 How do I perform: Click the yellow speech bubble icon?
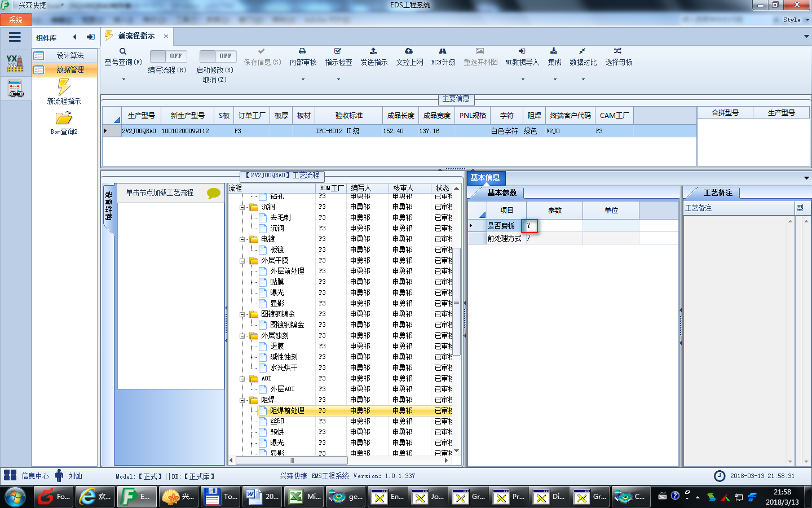point(214,193)
